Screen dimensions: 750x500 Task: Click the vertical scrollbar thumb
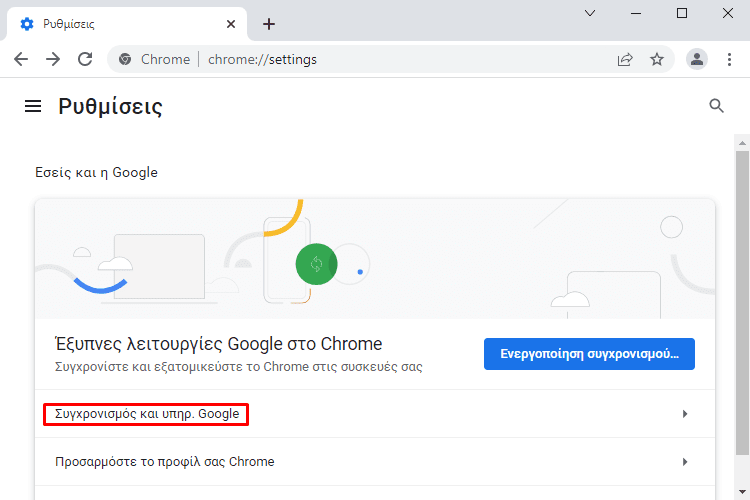[742, 303]
